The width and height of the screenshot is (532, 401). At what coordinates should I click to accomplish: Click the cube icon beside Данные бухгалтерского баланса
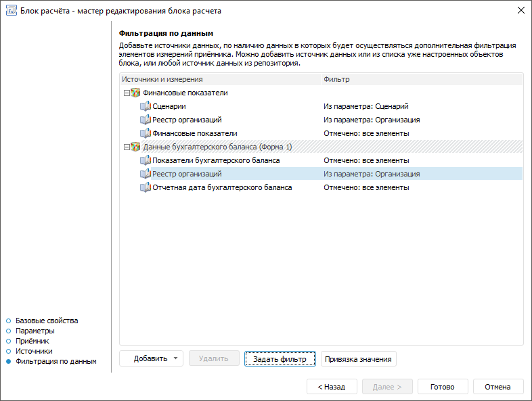coord(135,147)
